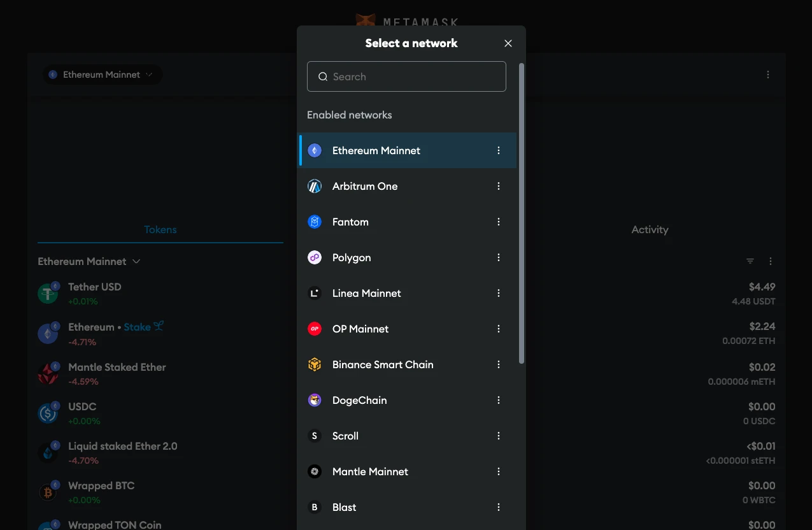Open options menu for Ethereum Mainnet
Viewport: 812px width, 530px height.
(x=499, y=150)
